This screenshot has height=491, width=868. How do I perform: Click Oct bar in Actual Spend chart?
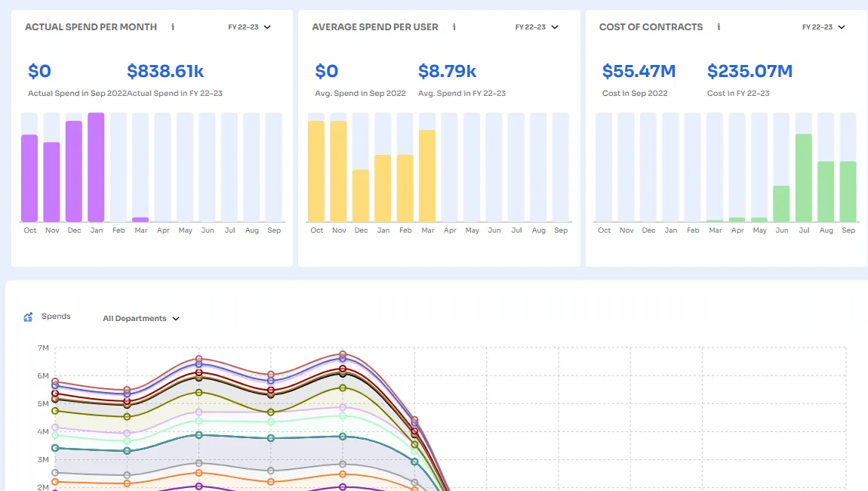[29, 178]
